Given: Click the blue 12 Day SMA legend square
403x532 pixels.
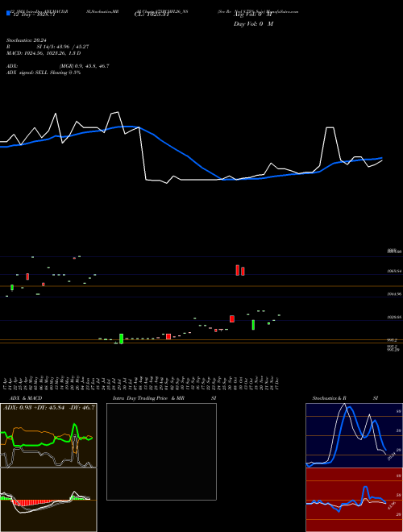Looking at the screenshot, I should [x=8, y=14].
